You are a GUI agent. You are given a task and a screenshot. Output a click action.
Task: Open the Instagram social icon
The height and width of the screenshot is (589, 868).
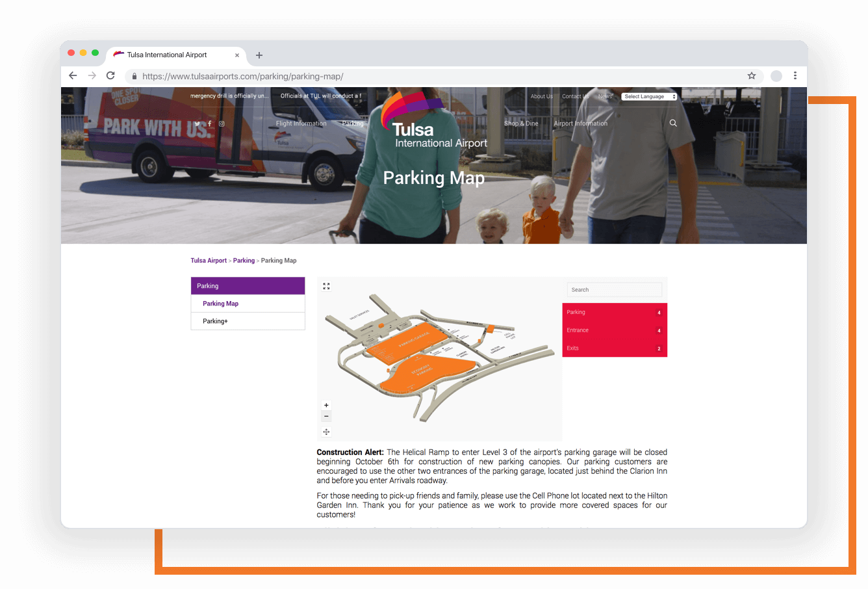222,124
